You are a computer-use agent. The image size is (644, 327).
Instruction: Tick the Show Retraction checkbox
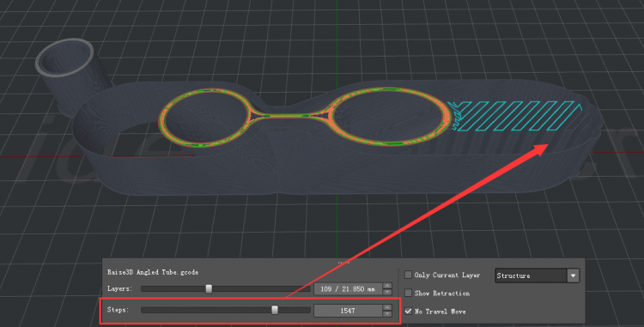(x=408, y=293)
